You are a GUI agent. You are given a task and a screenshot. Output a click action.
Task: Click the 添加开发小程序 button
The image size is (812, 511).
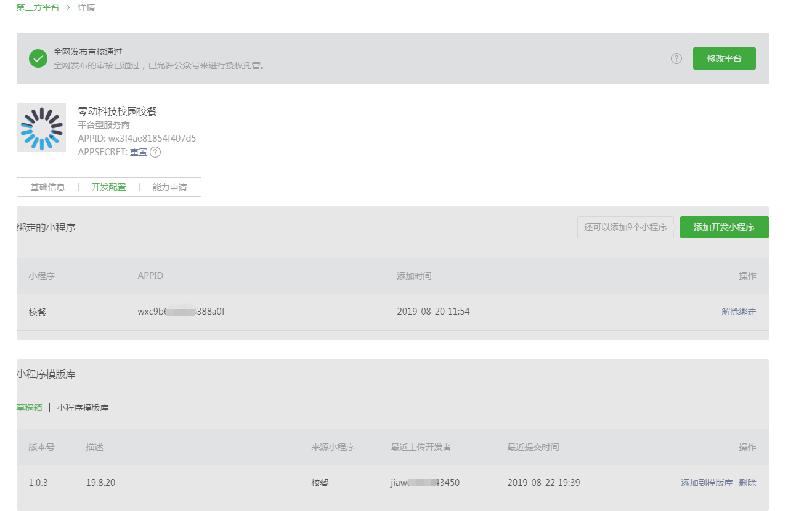click(724, 227)
